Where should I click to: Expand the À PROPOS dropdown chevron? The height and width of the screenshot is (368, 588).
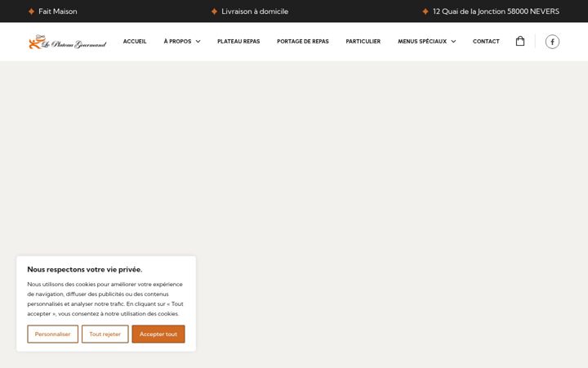click(x=198, y=42)
